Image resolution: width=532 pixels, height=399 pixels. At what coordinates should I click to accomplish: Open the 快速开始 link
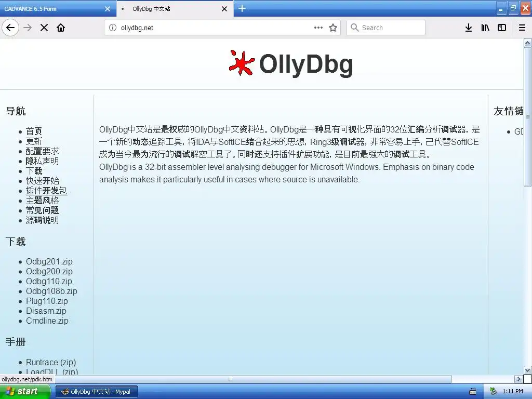[43, 180]
